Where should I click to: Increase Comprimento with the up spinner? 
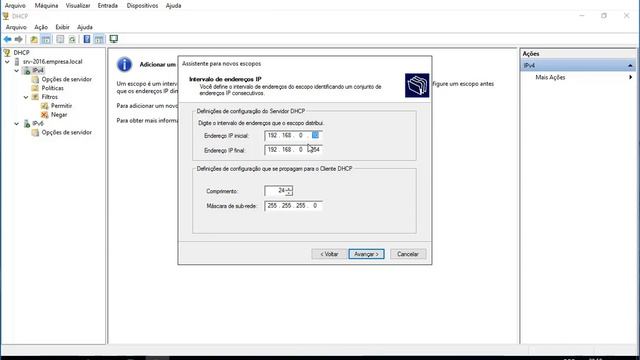click(289, 188)
